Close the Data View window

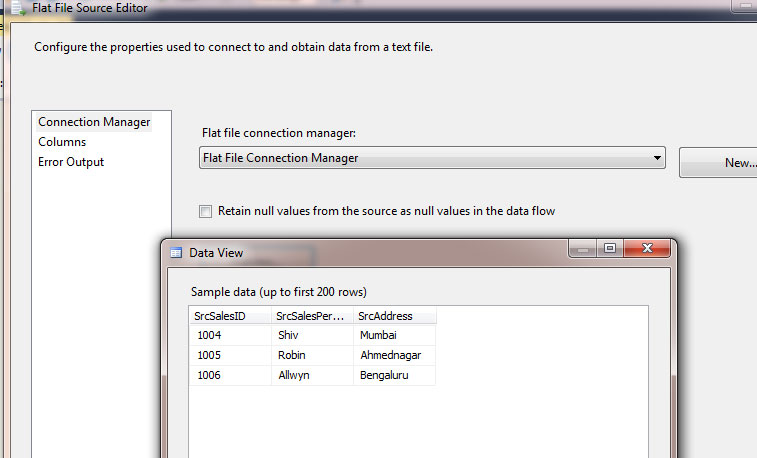pyautogui.click(x=647, y=249)
